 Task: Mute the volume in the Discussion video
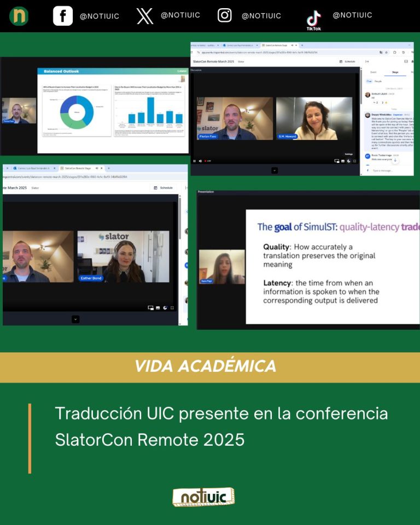click(x=201, y=161)
